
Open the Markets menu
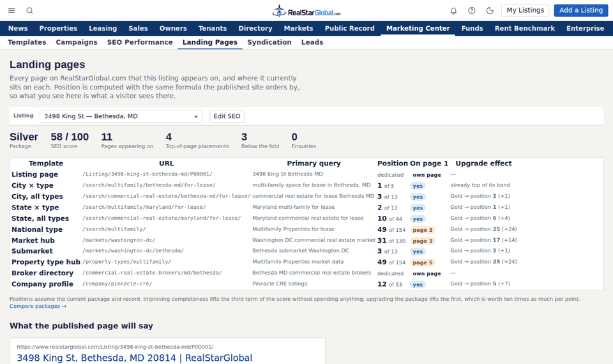[x=298, y=28]
